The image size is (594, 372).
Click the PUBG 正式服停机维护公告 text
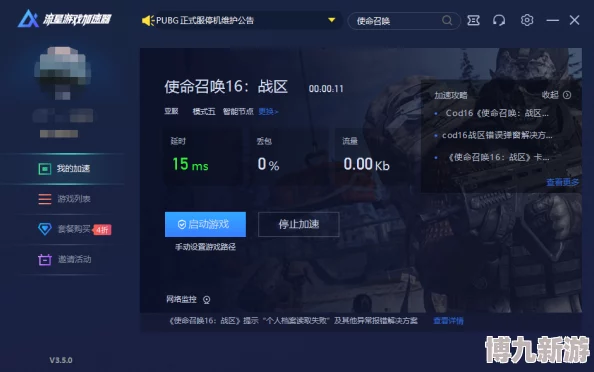205,20
